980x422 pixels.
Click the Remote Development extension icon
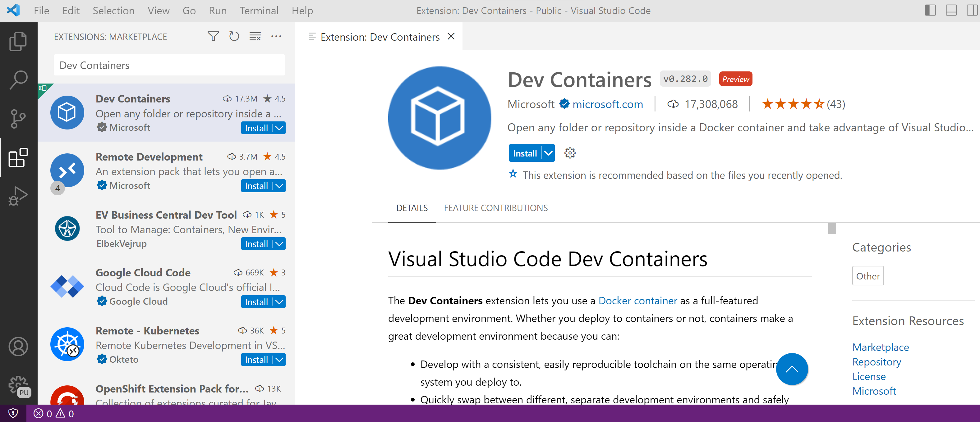(67, 170)
